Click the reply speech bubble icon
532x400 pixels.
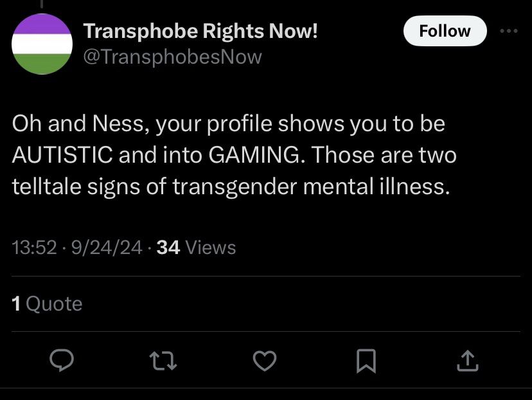click(62, 362)
